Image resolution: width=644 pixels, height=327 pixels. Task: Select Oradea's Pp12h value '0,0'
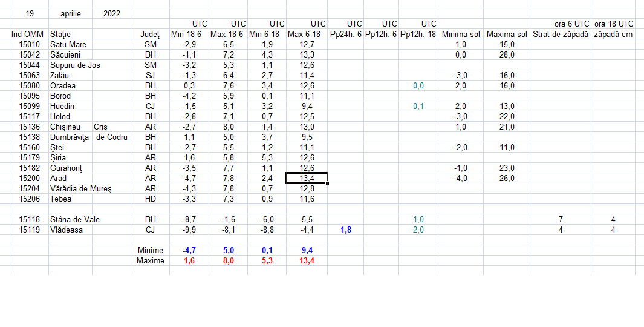[418, 85]
